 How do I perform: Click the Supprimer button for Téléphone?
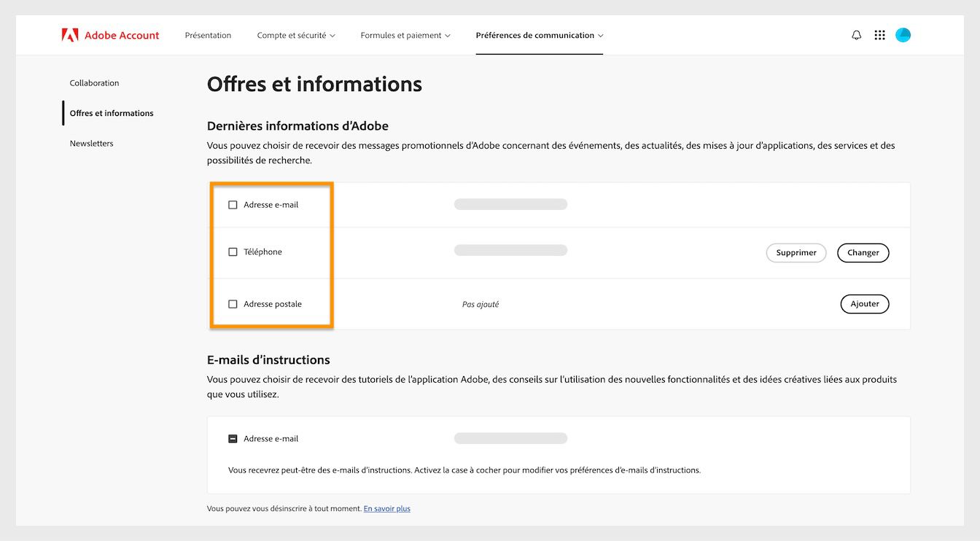pos(796,252)
